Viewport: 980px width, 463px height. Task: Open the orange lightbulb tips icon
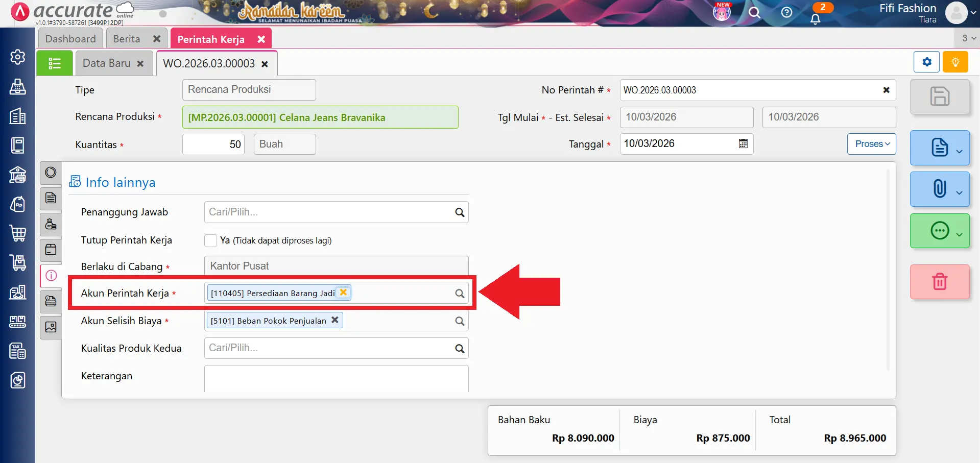[955, 62]
